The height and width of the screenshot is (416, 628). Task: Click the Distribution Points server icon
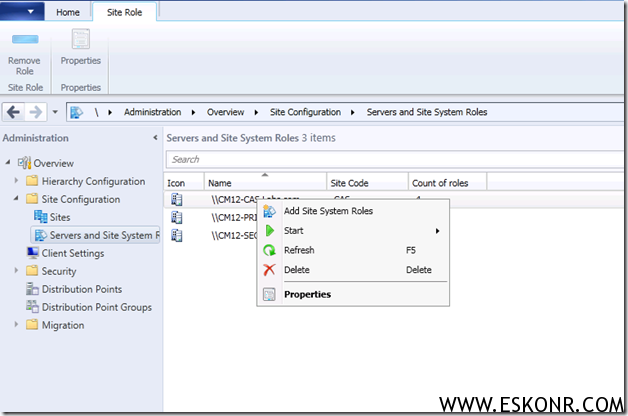(32, 288)
